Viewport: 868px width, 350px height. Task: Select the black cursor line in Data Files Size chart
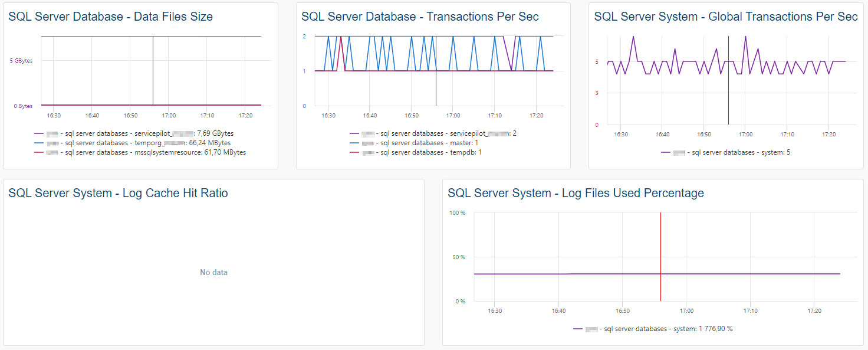[153, 71]
